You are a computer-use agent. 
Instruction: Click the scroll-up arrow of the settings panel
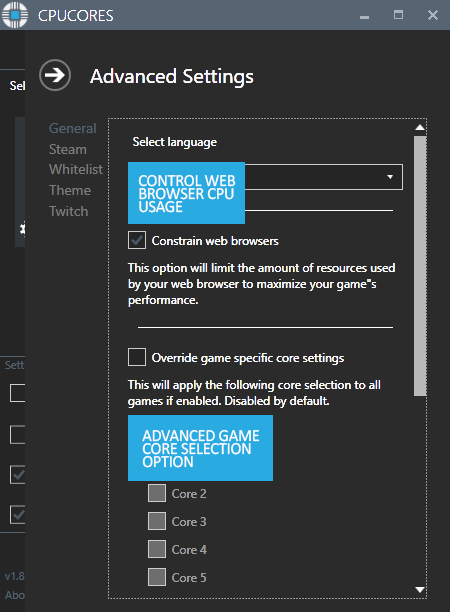tap(420, 127)
